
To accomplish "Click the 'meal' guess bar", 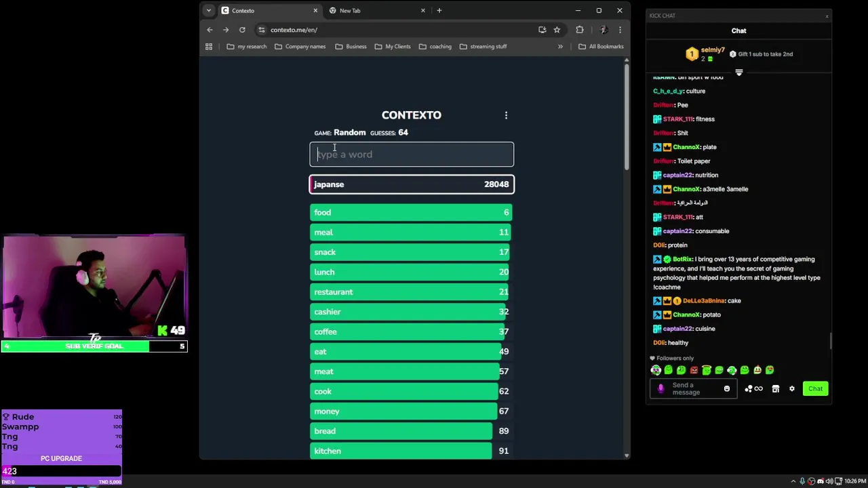I will coord(411,232).
